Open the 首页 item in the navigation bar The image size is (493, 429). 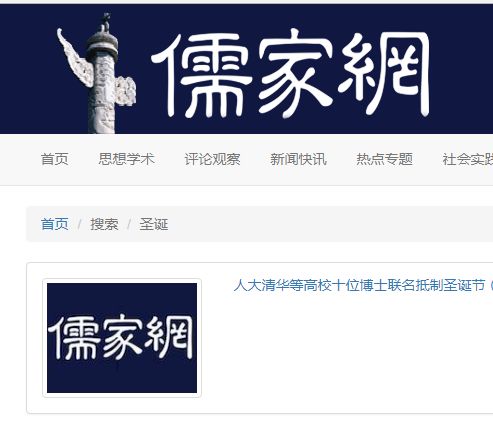point(55,159)
